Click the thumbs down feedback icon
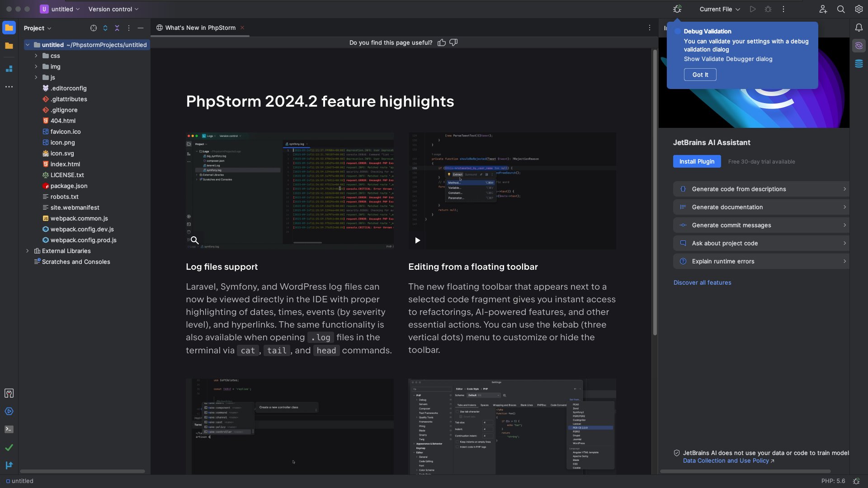 pyautogui.click(x=453, y=42)
